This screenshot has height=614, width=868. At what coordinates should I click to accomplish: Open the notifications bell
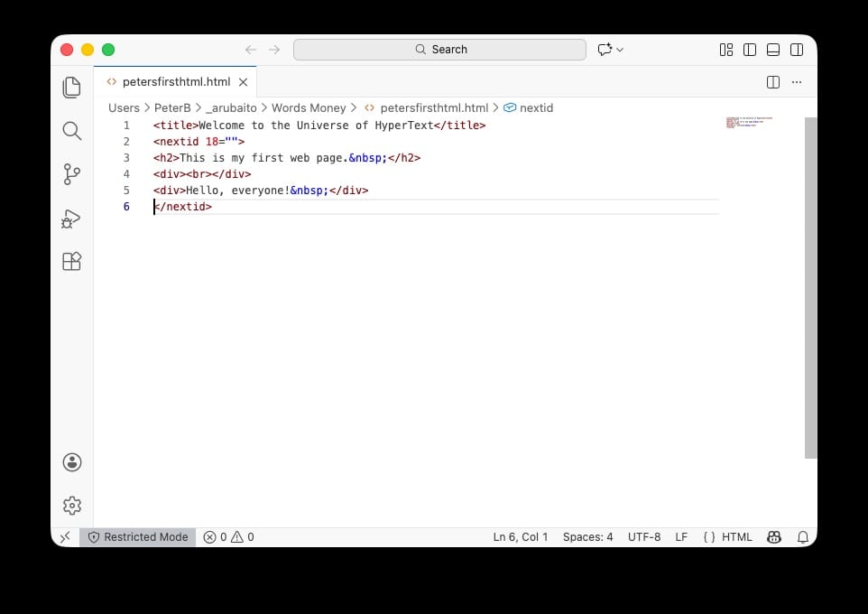coord(803,537)
